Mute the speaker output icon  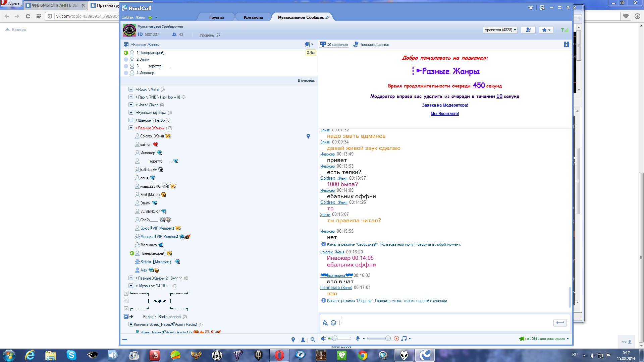click(323, 339)
